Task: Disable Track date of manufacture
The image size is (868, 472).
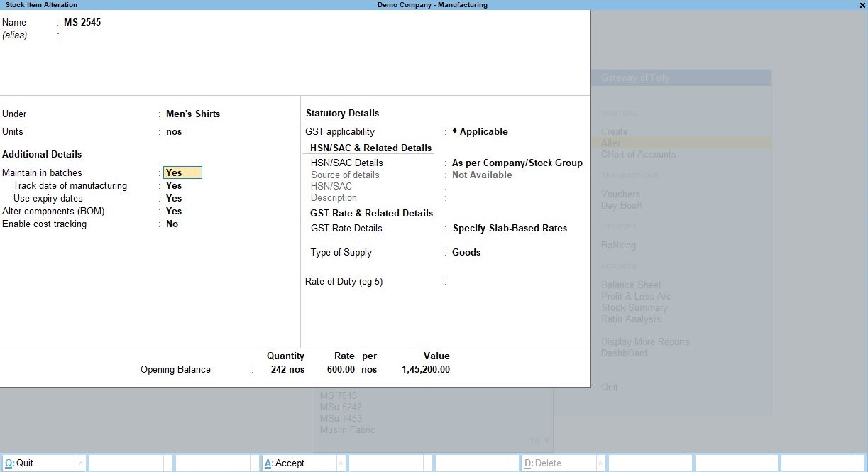Action: [172, 185]
